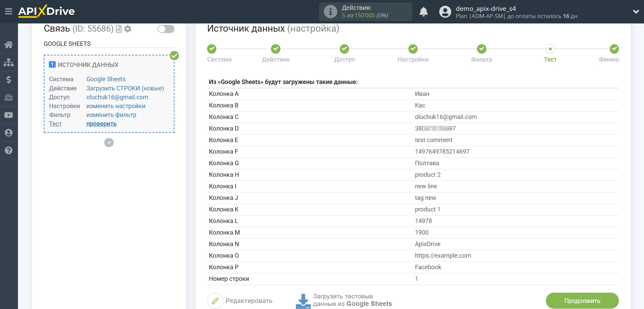Select the Колонка B value Кас
The width and height of the screenshot is (644, 309).
point(420,105)
